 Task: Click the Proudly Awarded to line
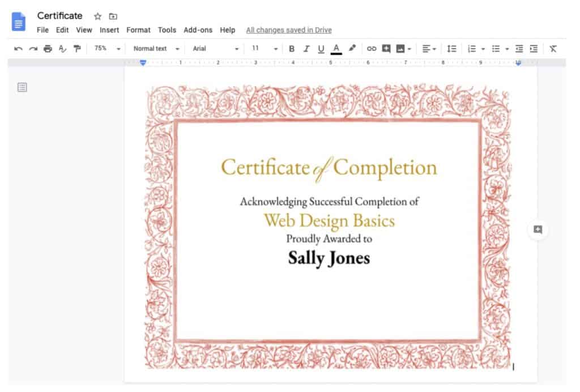[329, 239]
